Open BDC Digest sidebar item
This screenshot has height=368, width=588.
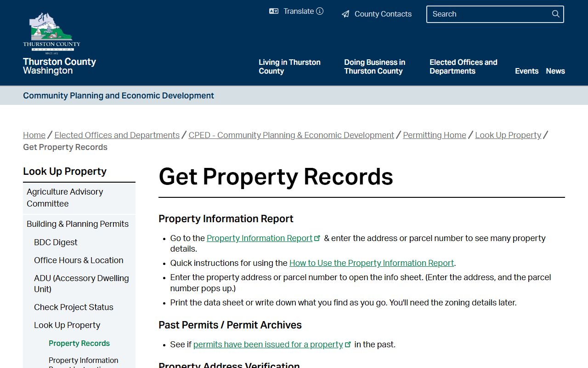pos(56,242)
